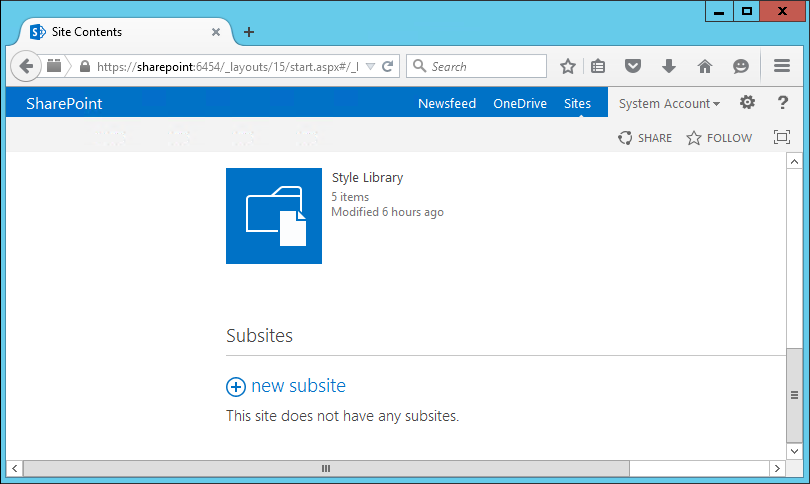Minimize the browser window
810x484 pixels.
pos(719,11)
